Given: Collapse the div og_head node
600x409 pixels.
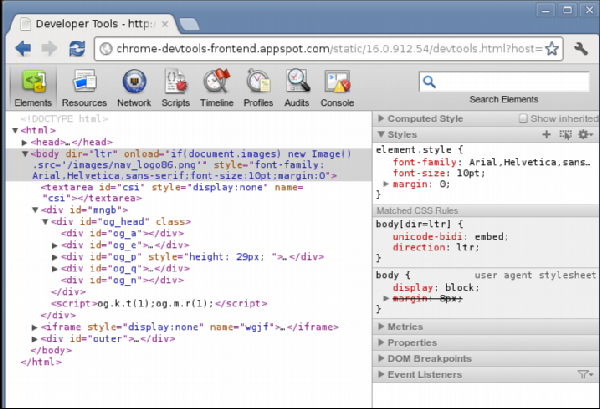Looking at the screenshot, I should [x=45, y=222].
